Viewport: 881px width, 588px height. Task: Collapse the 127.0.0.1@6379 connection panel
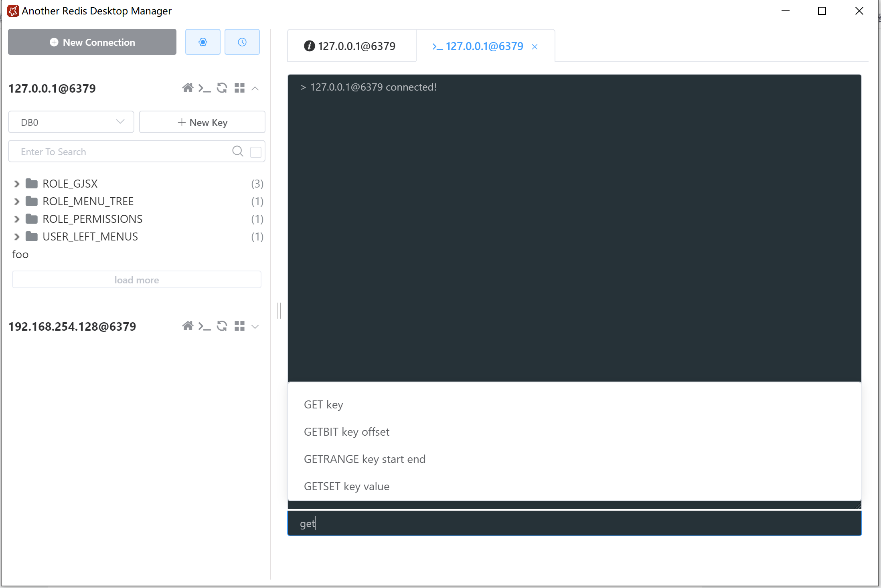pyautogui.click(x=255, y=88)
